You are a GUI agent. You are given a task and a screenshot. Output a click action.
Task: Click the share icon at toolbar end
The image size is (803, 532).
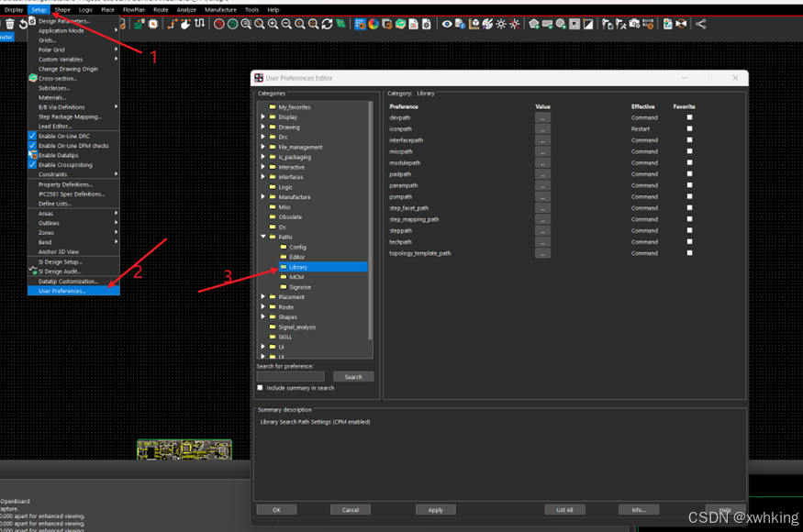(701, 24)
